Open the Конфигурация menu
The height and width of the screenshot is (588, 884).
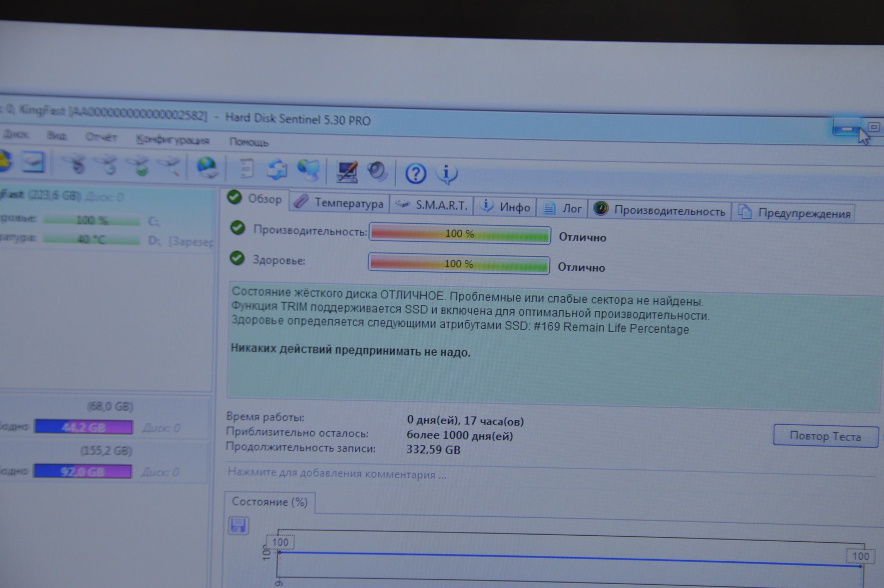pos(173,140)
